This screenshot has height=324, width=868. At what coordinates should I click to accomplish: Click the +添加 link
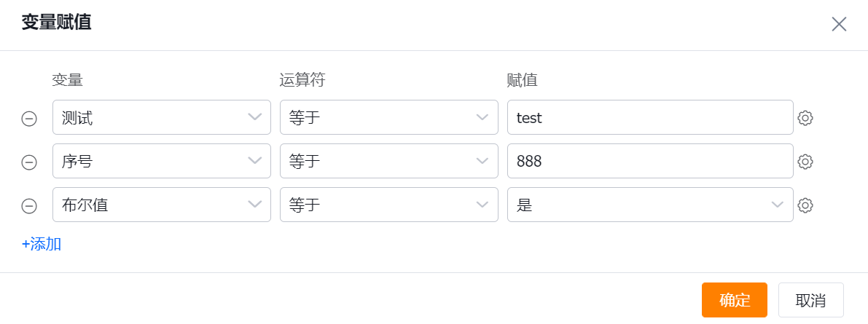(42, 244)
